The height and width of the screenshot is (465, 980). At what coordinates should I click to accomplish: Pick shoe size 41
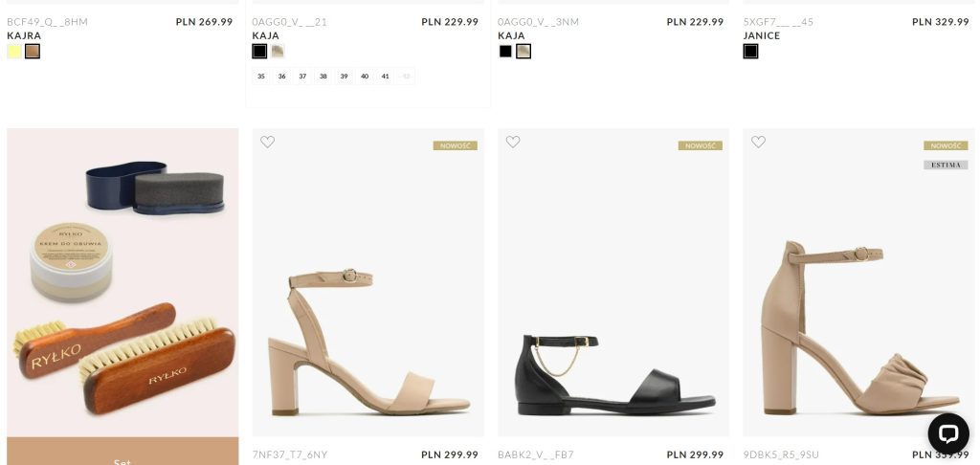pyautogui.click(x=385, y=77)
